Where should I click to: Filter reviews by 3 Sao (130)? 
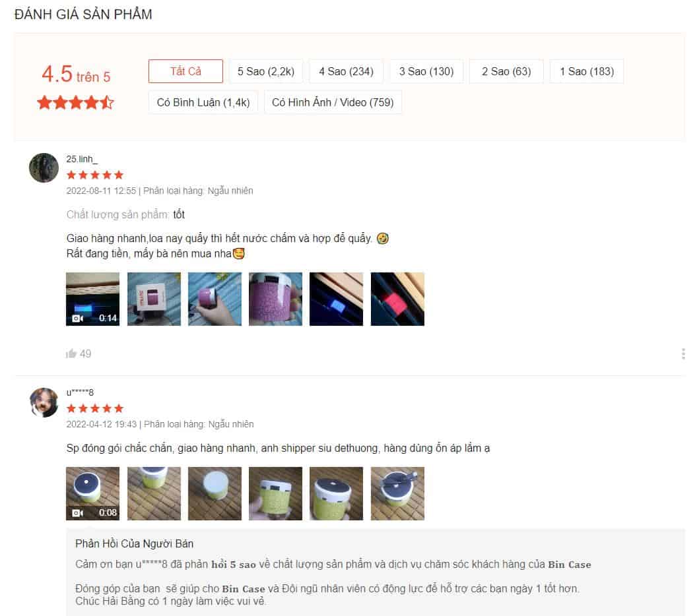point(426,71)
